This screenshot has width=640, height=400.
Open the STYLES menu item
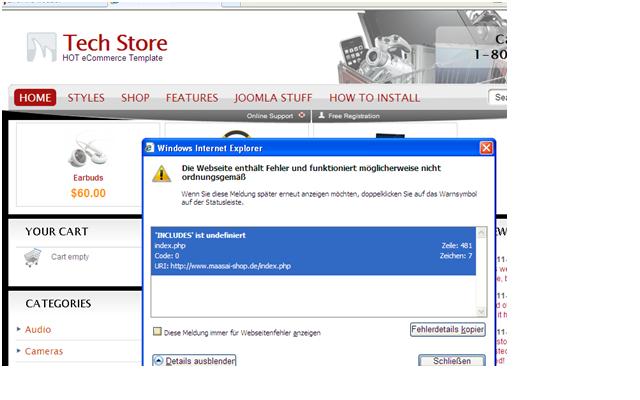(86, 98)
